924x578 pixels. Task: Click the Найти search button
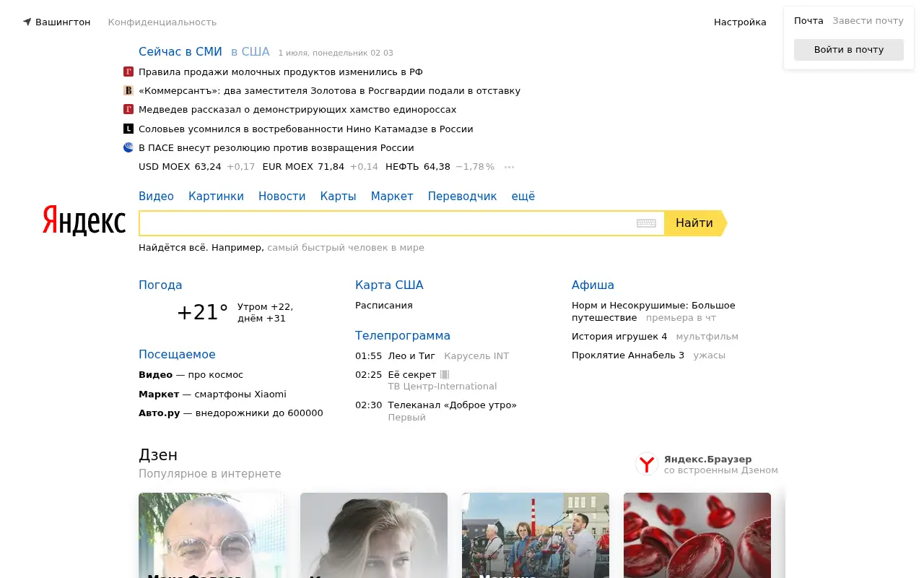tap(694, 223)
